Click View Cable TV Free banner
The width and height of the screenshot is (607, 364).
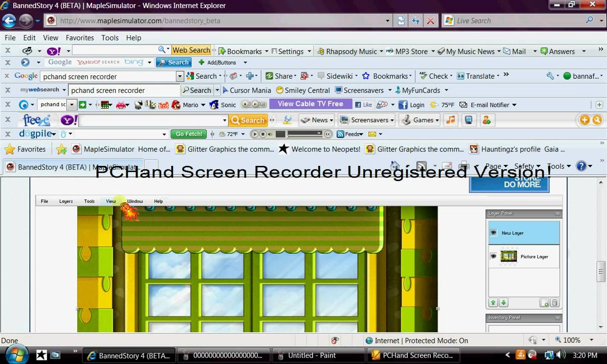310,104
